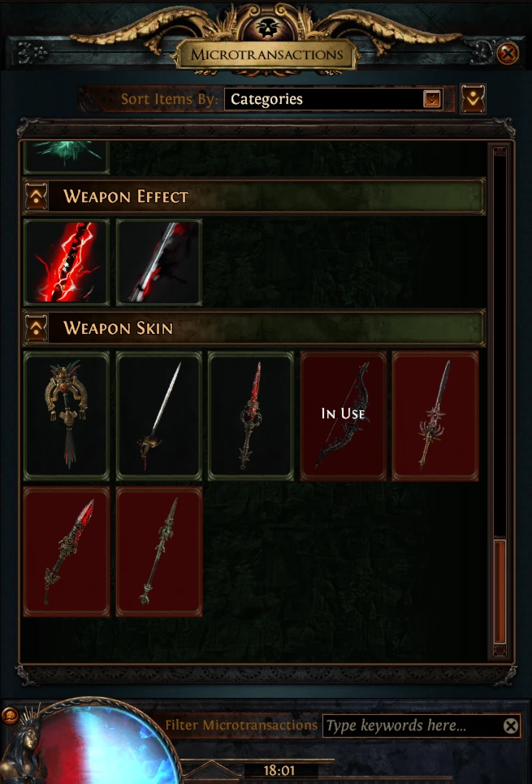Open the partially visible green effect item
Viewport: 532px width, 784px height.
pos(67,157)
